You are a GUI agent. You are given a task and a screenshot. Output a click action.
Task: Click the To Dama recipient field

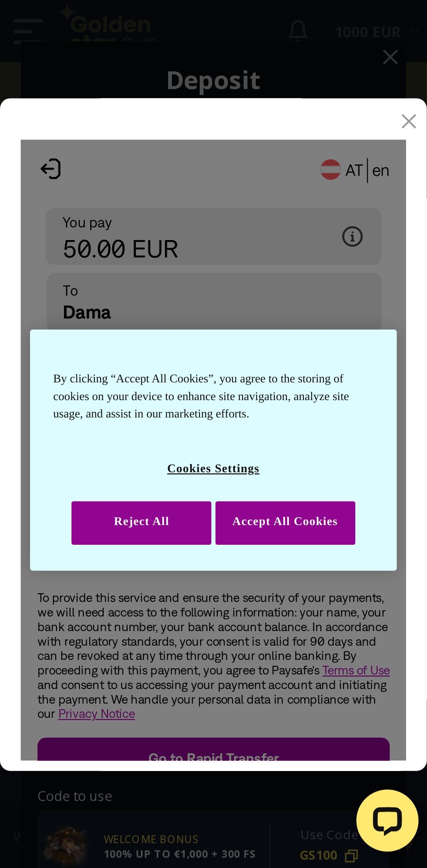(x=213, y=302)
